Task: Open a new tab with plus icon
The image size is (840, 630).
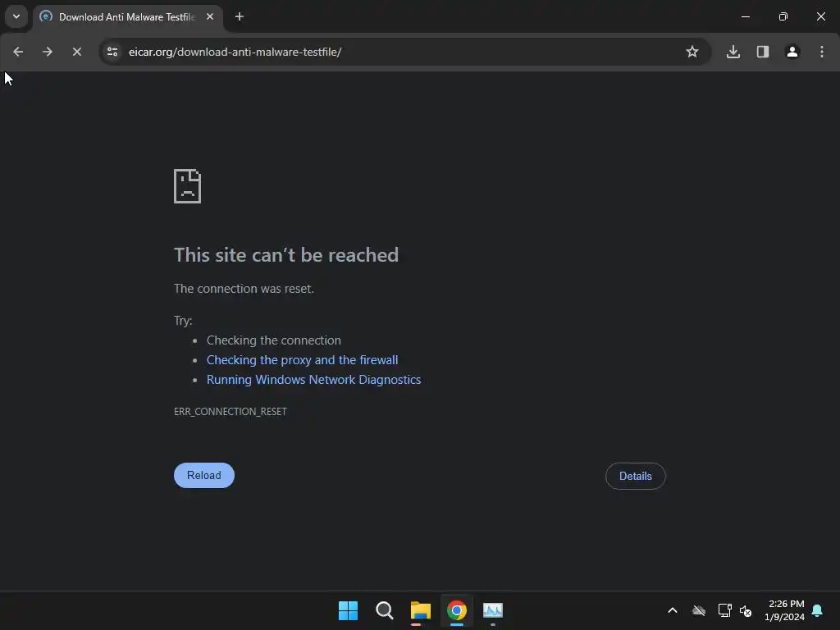Action: pyautogui.click(x=240, y=17)
